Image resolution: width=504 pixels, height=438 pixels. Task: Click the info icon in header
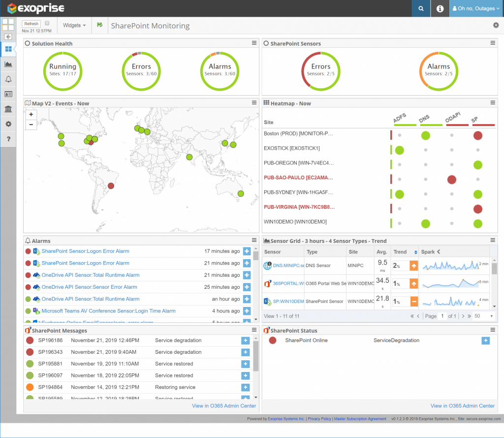coord(440,8)
